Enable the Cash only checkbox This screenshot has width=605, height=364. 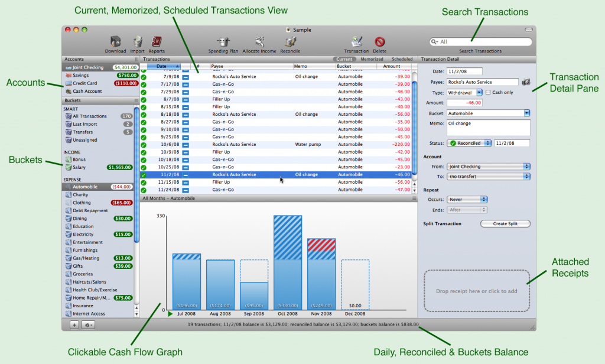pos(488,92)
